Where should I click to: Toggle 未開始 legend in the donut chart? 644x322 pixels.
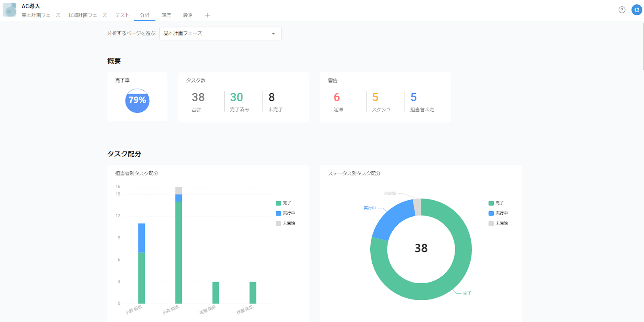[498, 223]
